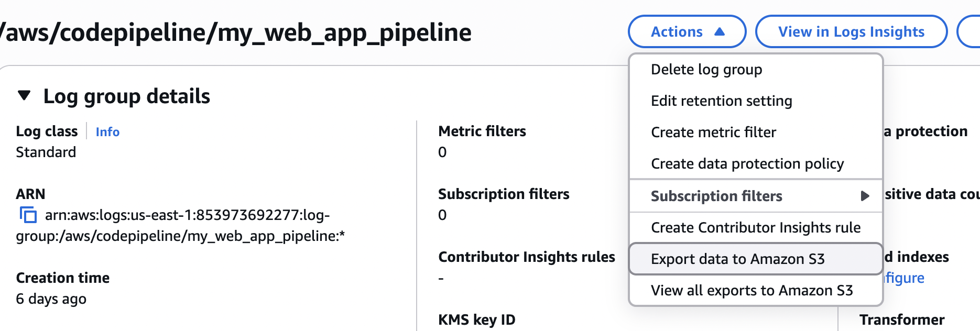
Task: Click the partially hidden Configure link
Action: pyautogui.click(x=905, y=278)
